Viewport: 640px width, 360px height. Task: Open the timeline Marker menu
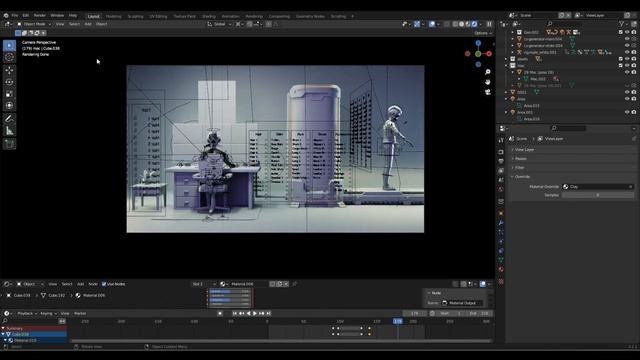point(80,313)
